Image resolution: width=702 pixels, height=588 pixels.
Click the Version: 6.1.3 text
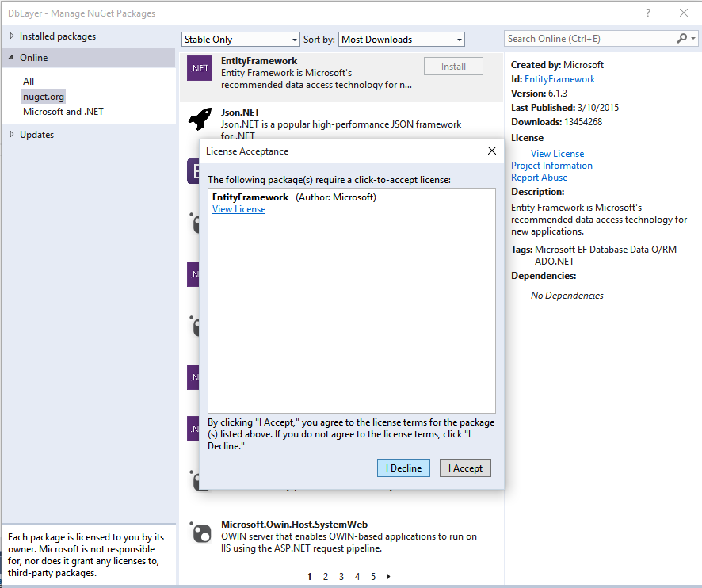click(539, 94)
